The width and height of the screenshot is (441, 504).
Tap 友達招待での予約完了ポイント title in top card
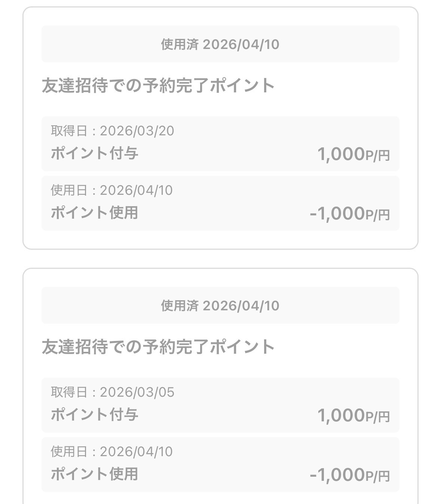click(x=158, y=86)
